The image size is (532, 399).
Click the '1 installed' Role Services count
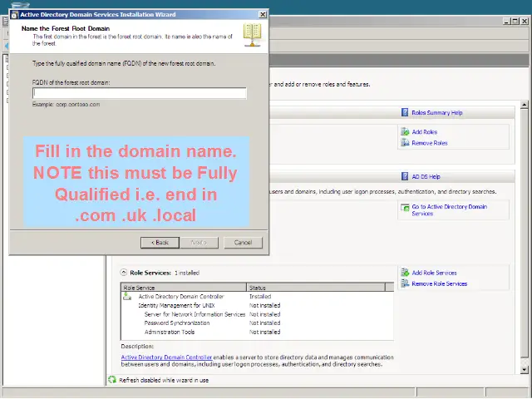click(x=187, y=273)
